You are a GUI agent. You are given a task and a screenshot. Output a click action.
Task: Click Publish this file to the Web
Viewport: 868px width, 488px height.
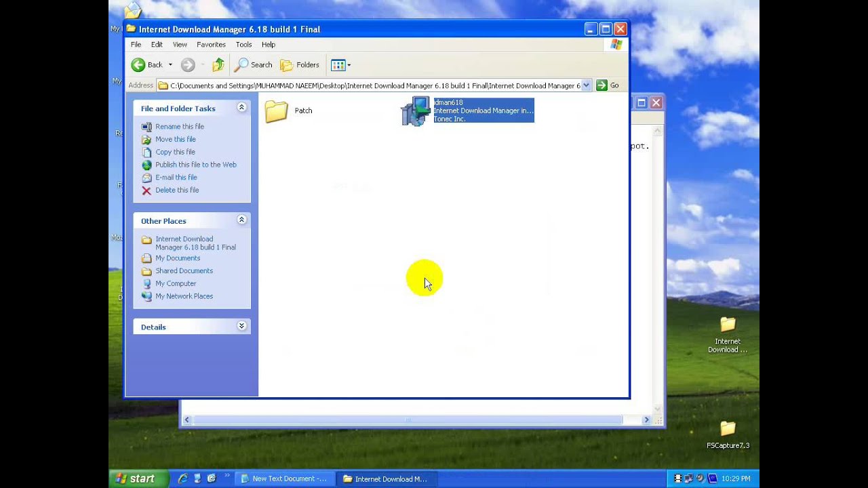[x=196, y=165]
